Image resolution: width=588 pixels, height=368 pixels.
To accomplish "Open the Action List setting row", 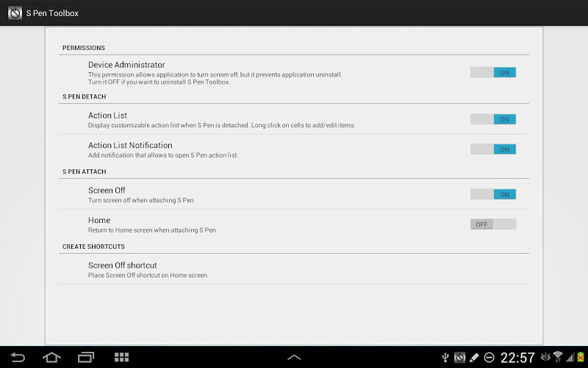I will (294, 119).
